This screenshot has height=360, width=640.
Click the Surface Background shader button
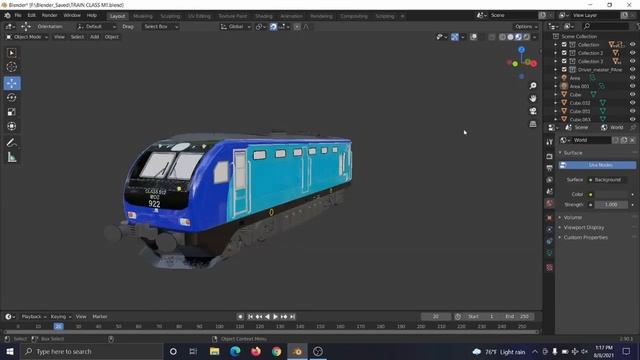pos(607,180)
